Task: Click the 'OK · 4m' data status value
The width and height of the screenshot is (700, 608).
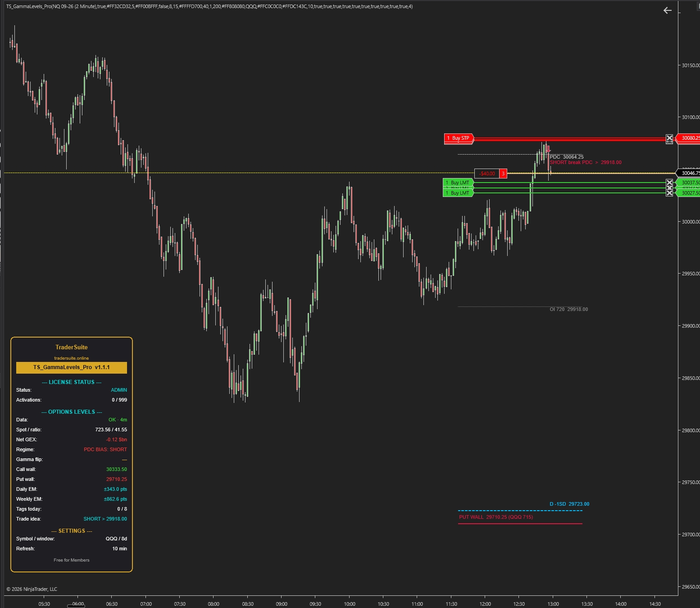Action: coord(118,420)
